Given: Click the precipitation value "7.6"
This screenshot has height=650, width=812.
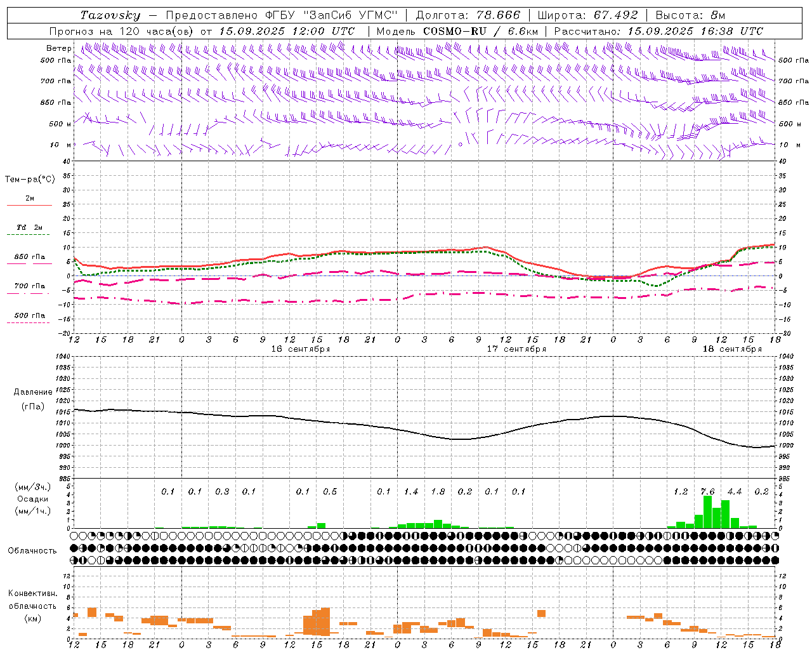Looking at the screenshot, I should (707, 492).
